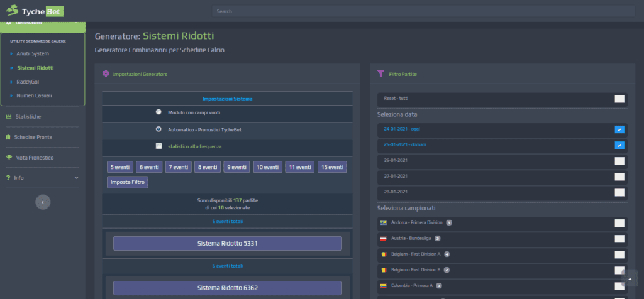Click the 15 eventi button

(332, 167)
